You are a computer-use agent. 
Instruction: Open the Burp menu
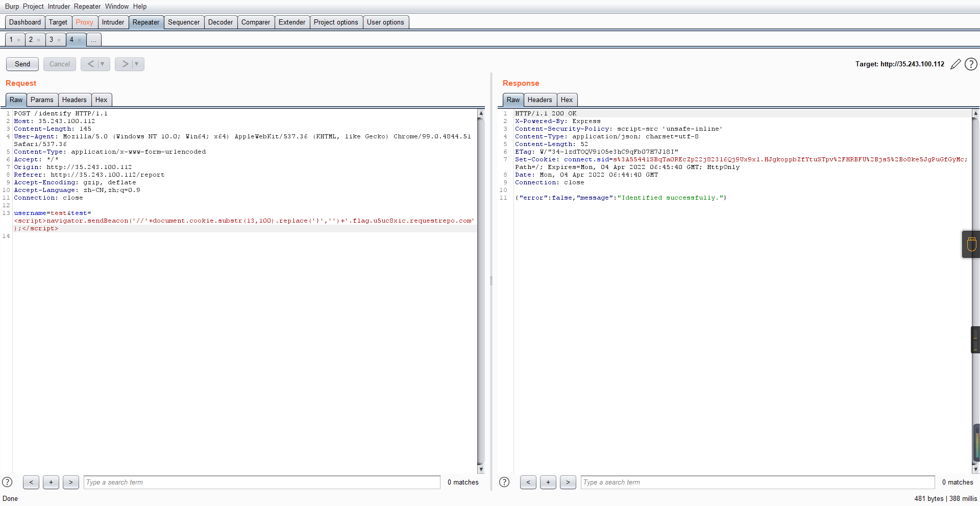tap(12, 6)
